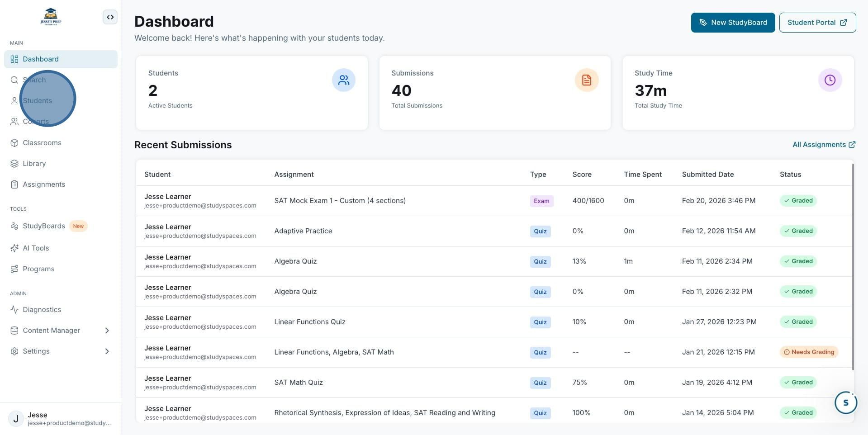Click the Jesse's Prep logo
This screenshot has height=435, width=868.
[51, 17]
